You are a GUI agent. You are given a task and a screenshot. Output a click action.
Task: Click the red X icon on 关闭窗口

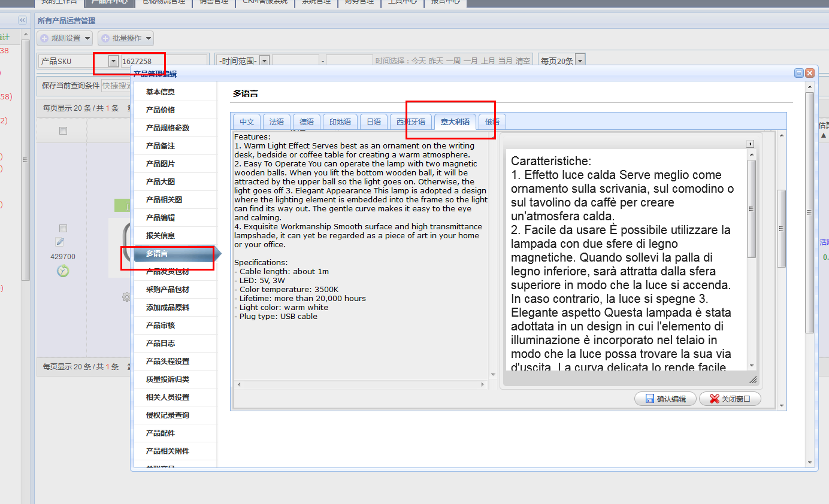(x=714, y=399)
